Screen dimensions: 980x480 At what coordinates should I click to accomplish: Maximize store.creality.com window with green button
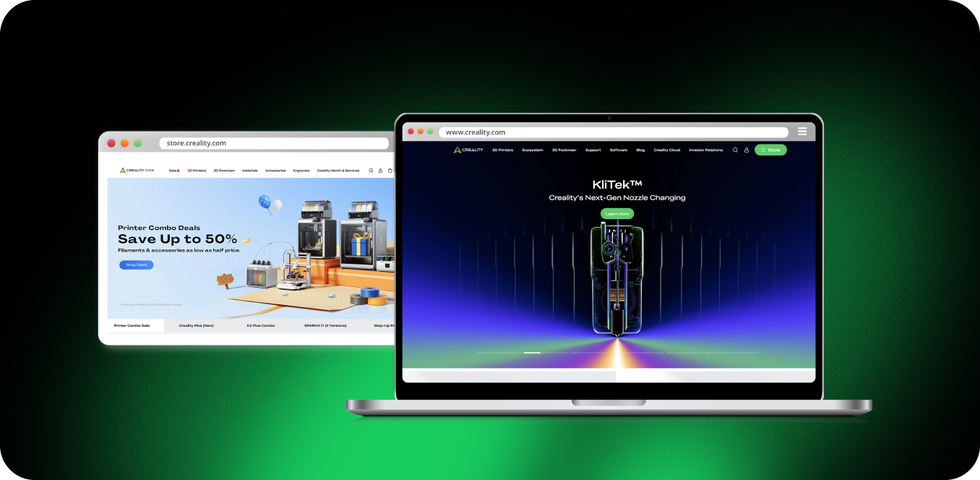[137, 143]
